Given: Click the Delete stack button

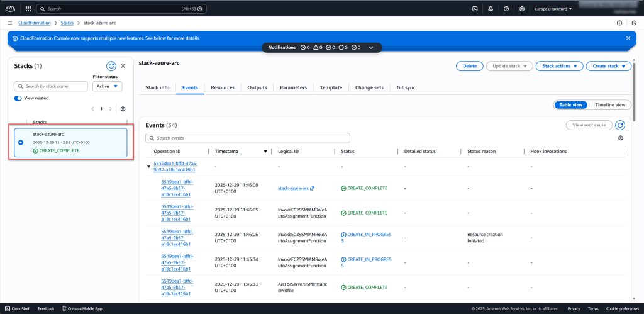Looking at the screenshot, I should [x=469, y=66].
